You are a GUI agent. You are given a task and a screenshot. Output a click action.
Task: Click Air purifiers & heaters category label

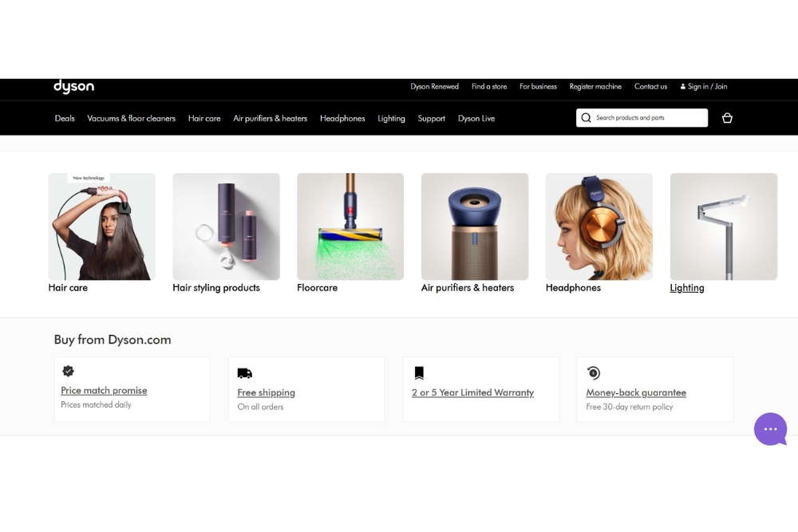point(468,288)
